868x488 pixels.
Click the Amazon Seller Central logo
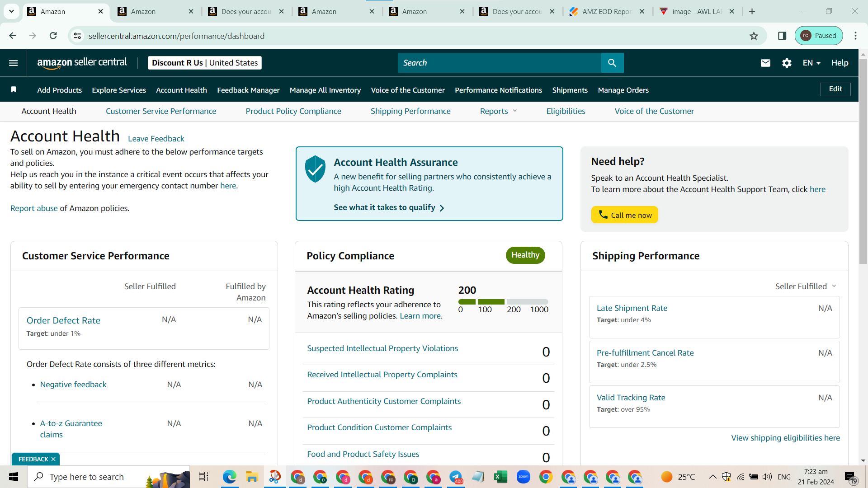[82, 63]
